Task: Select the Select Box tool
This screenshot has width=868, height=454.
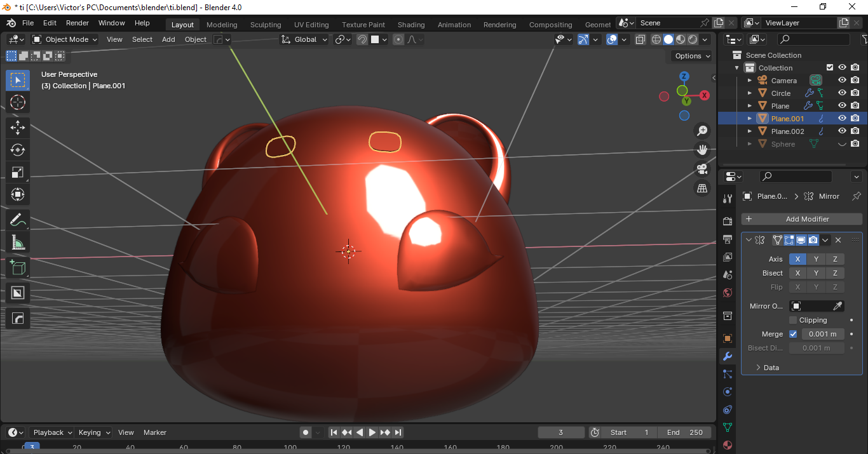Action: click(18, 80)
